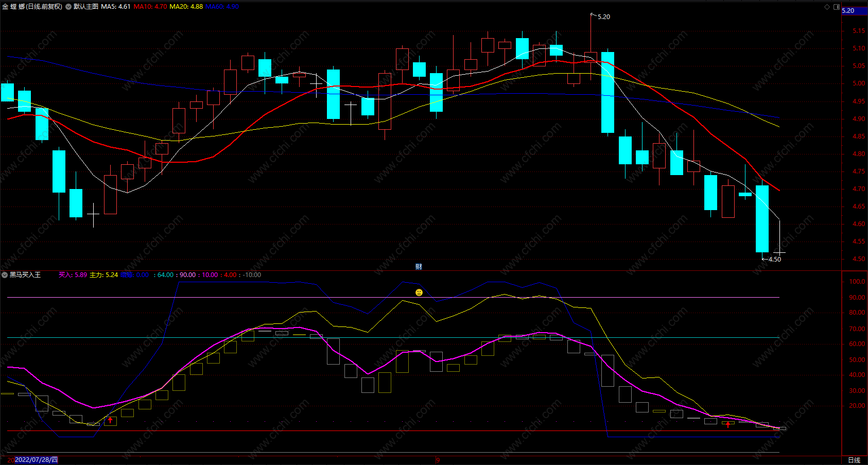
Task: Click the stock title with 日线.前复权
Action: 32,7
